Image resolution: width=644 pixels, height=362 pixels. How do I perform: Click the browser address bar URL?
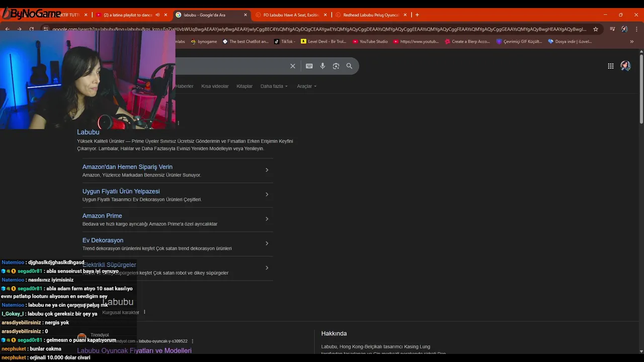[319, 29]
